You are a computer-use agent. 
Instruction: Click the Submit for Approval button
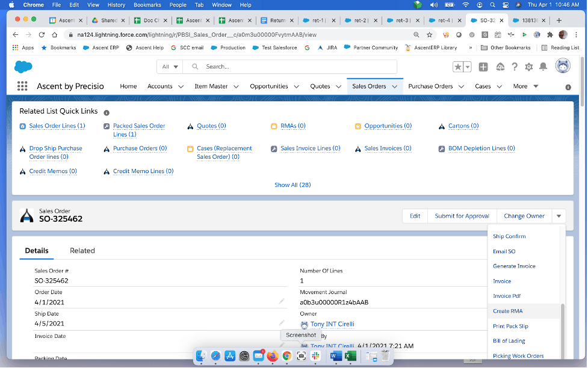click(462, 216)
